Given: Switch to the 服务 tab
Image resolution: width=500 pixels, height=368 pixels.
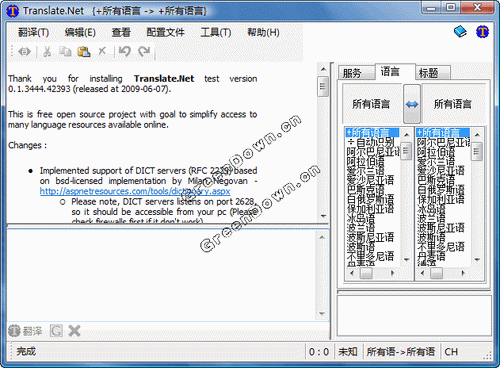Looking at the screenshot, I should [x=356, y=73].
